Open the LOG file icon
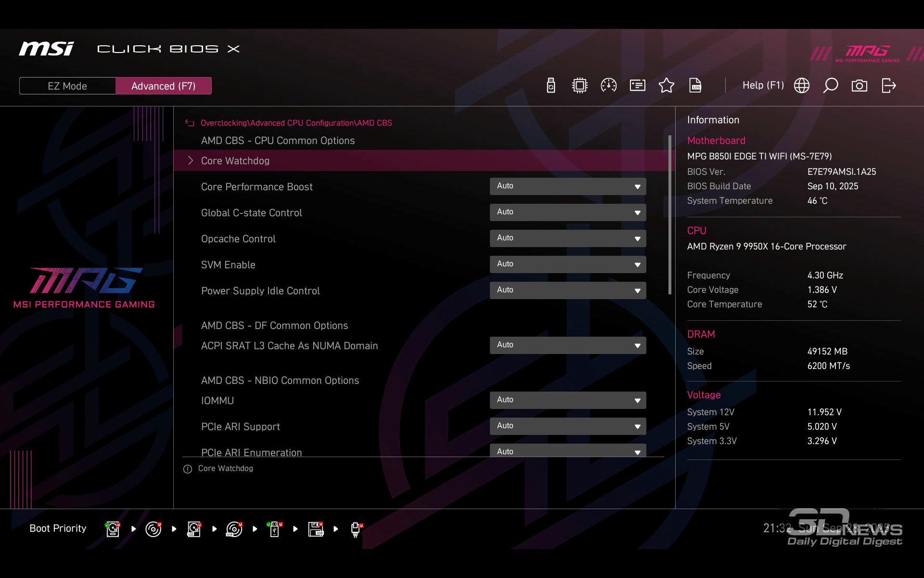Viewport: 924px width, 578px height. pyautogui.click(x=695, y=86)
